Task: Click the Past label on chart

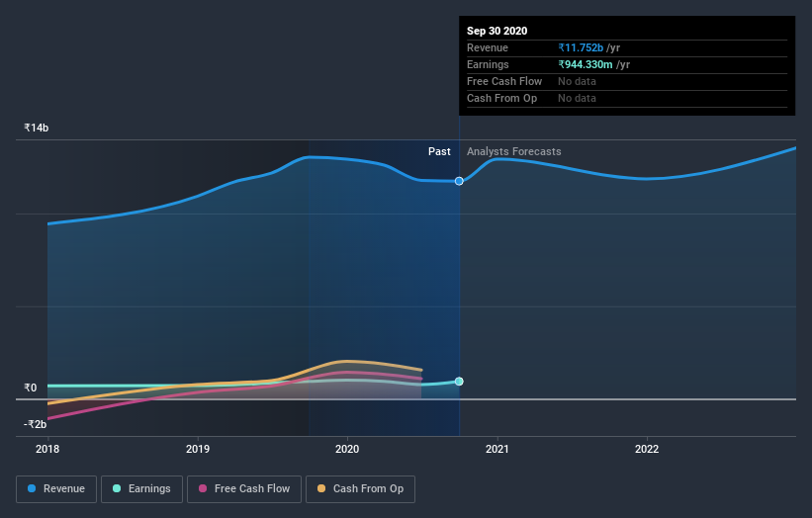Action: coord(439,151)
